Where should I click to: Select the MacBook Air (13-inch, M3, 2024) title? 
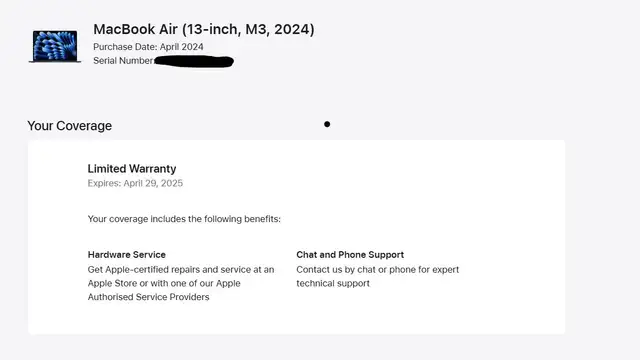point(204,29)
